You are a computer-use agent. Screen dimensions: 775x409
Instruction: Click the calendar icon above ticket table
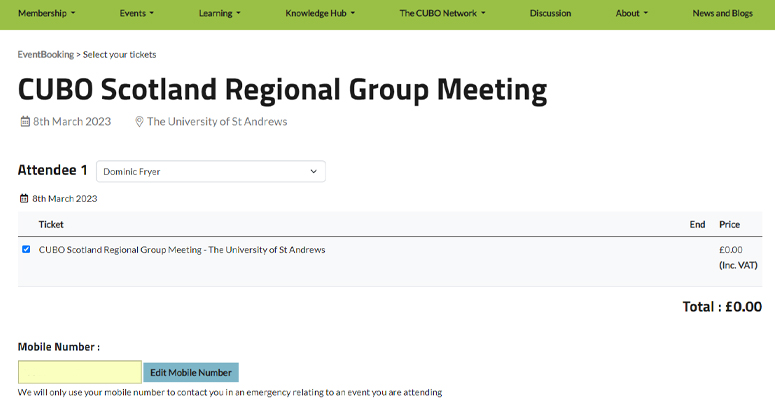click(x=24, y=198)
